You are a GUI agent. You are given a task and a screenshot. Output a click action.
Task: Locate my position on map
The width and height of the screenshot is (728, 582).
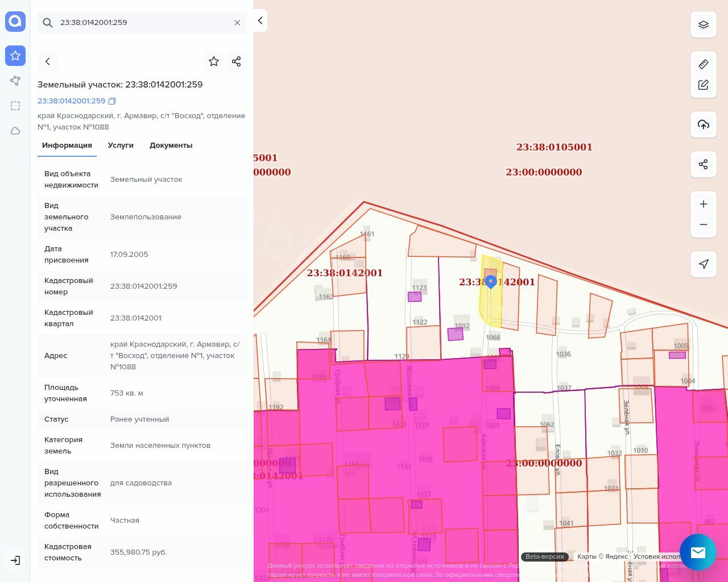(x=704, y=264)
